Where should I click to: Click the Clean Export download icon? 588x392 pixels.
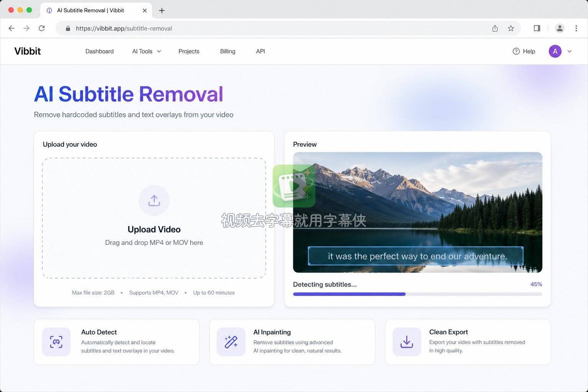point(407,342)
